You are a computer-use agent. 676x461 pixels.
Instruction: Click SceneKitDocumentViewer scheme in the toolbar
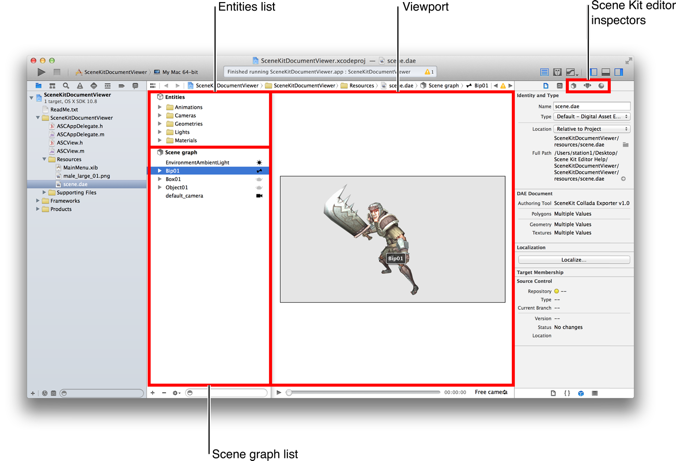111,72
